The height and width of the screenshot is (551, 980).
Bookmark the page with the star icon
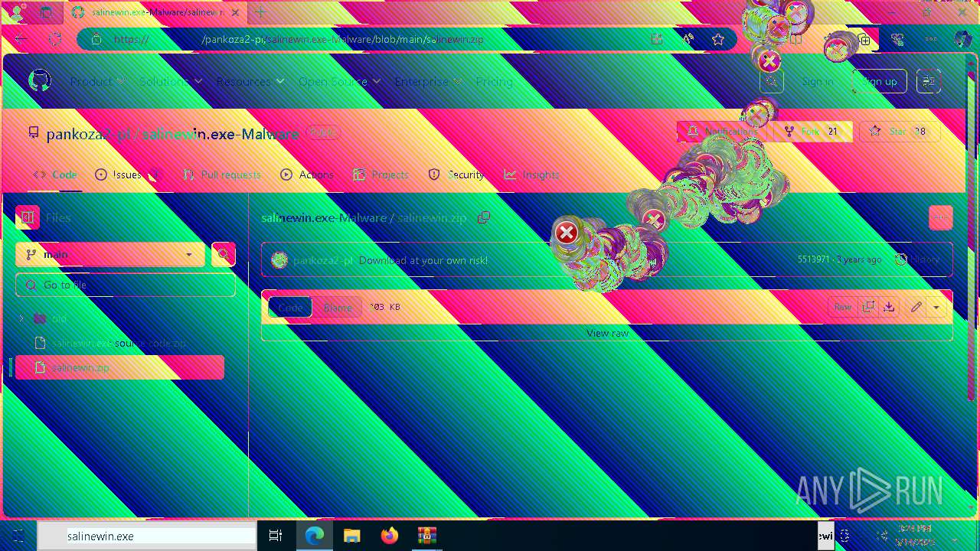[x=717, y=39]
